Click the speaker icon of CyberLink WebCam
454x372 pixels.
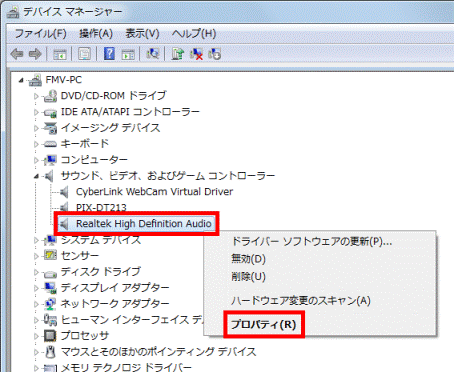[64, 192]
